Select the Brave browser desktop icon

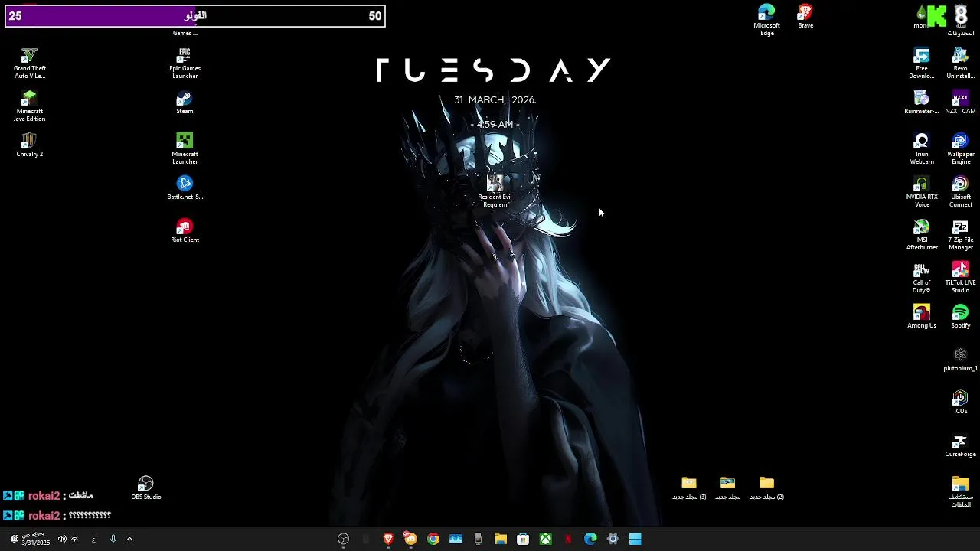click(x=805, y=16)
